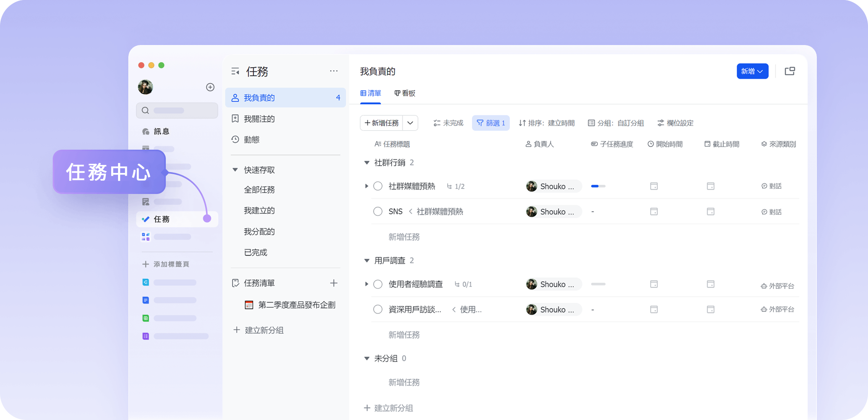
Task: Collapse the 未分組 group
Action: [367, 358]
